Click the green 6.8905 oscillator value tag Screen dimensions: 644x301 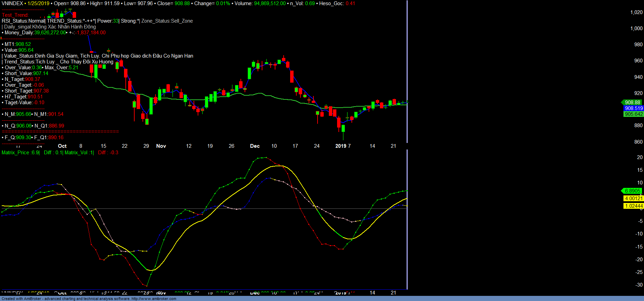[x=632, y=191]
